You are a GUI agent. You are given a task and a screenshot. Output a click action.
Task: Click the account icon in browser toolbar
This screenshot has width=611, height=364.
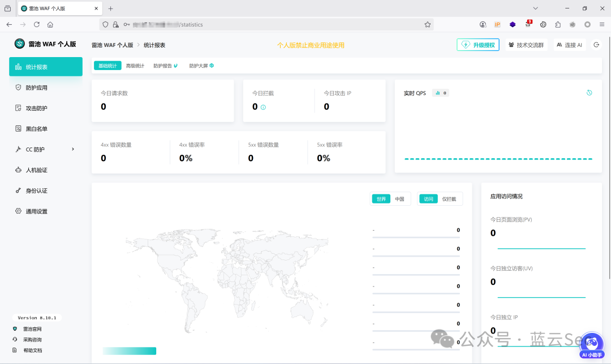point(483,24)
